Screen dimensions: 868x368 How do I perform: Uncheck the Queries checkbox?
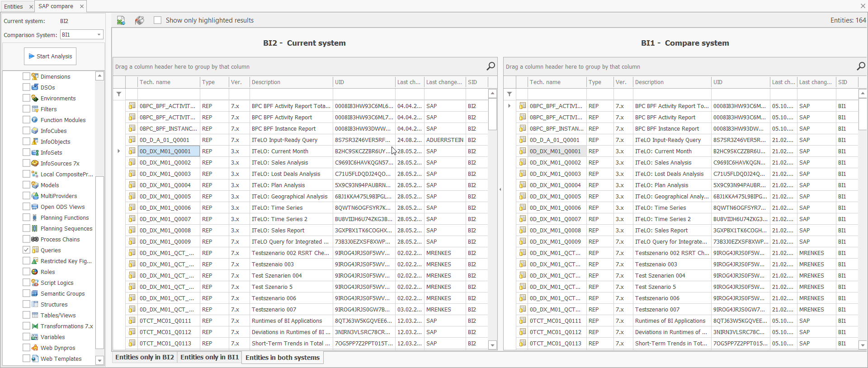26,250
